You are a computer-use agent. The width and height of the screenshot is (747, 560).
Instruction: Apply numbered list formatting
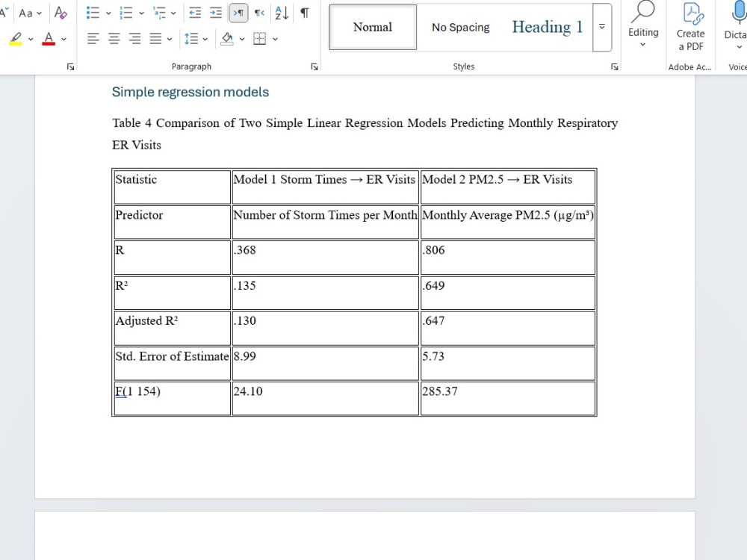pos(125,13)
